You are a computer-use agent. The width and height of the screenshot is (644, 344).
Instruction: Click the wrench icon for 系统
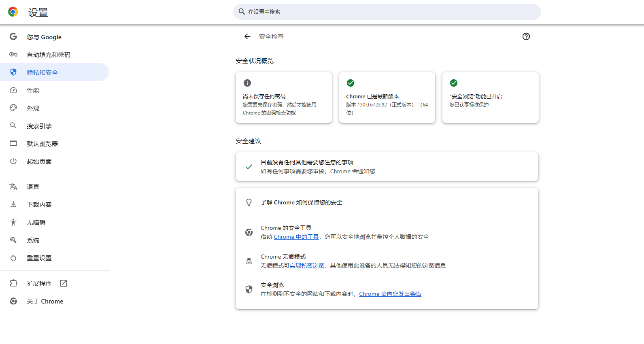pyautogui.click(x=13, y=240)
